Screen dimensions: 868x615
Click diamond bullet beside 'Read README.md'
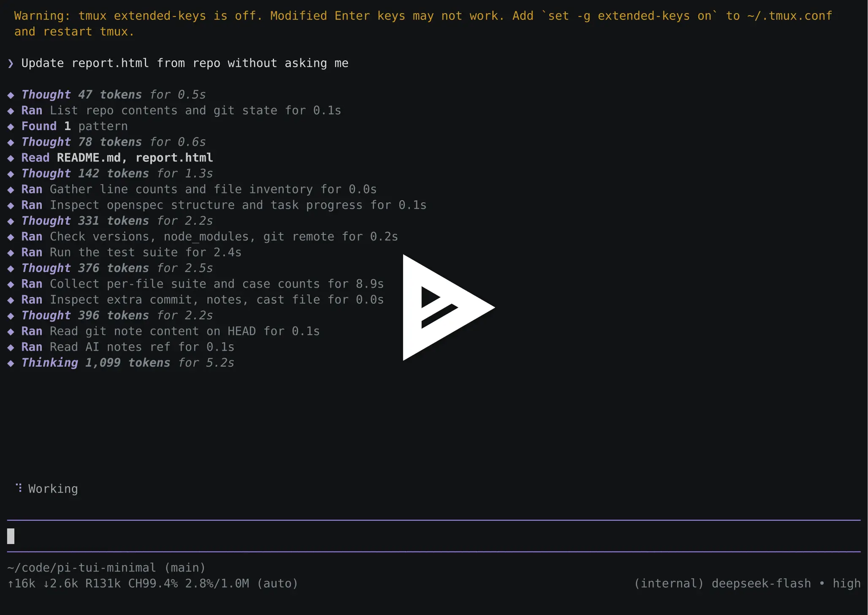[x=11, y=158]
